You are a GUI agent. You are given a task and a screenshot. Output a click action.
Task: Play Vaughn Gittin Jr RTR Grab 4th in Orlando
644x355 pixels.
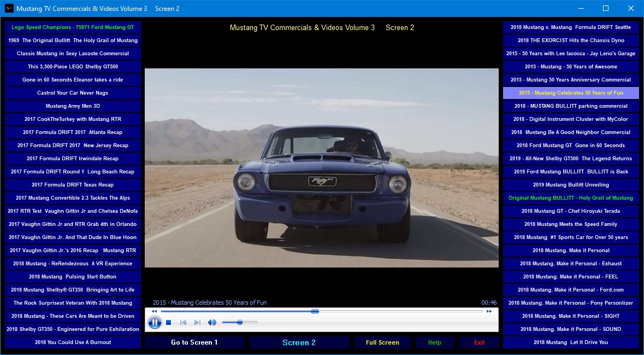73,224
